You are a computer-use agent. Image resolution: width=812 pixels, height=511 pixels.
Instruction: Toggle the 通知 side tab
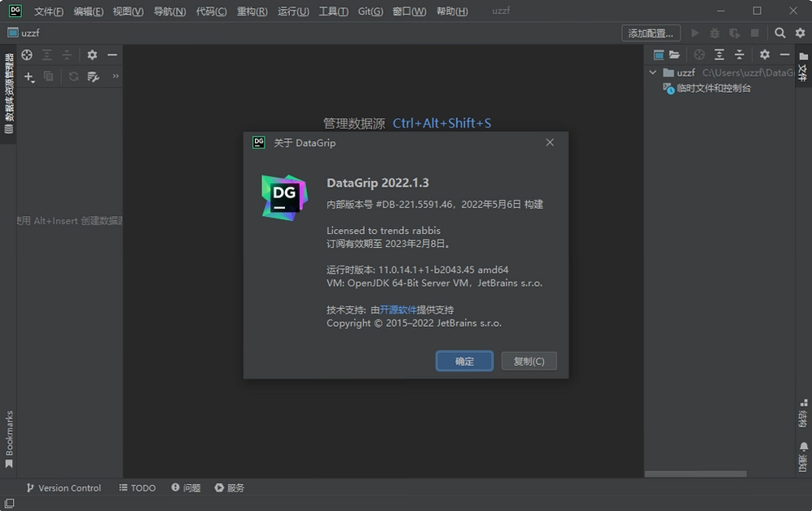(803, 457)
